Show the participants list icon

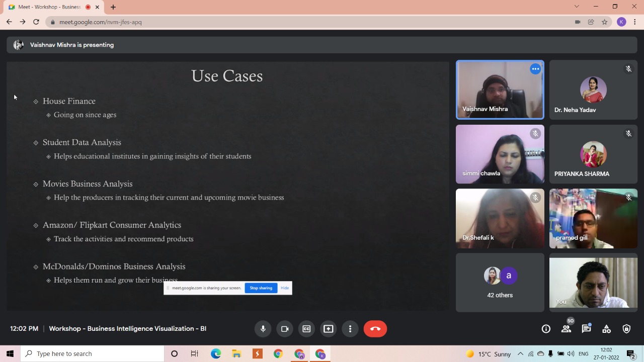click(566, 329)
